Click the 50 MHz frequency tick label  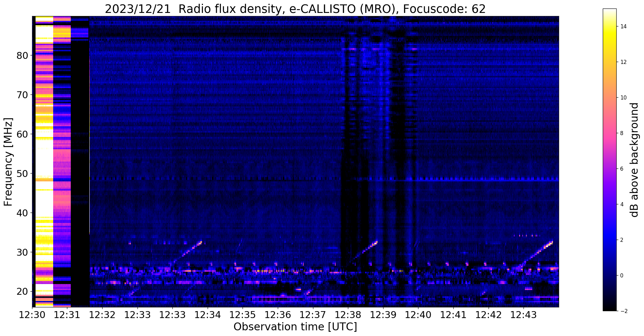click(22, 174)
